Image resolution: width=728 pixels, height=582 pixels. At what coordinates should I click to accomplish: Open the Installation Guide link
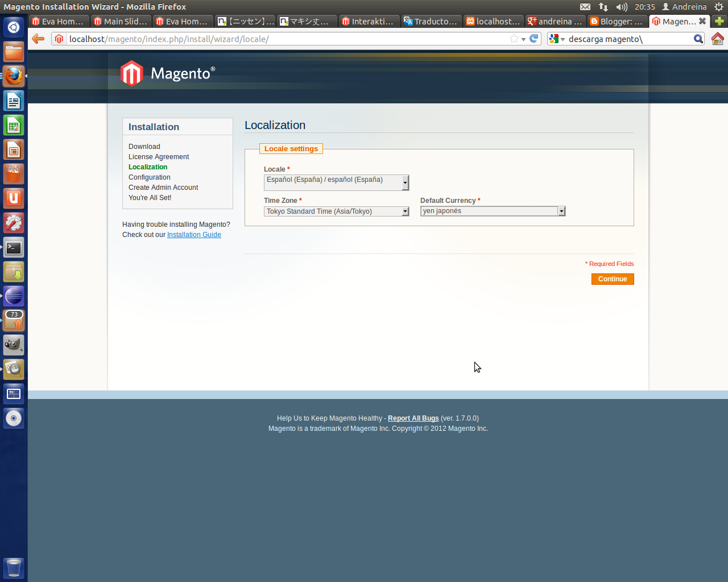(193, 234)
